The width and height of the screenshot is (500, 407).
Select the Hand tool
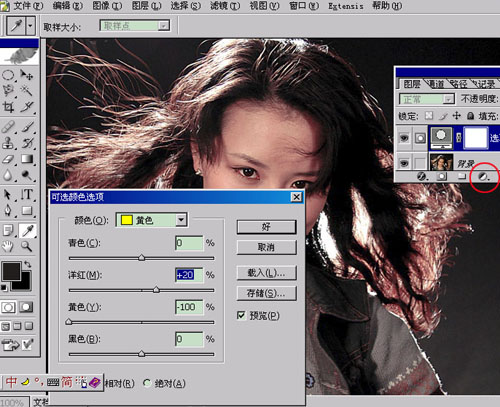[x=8, y=247]
